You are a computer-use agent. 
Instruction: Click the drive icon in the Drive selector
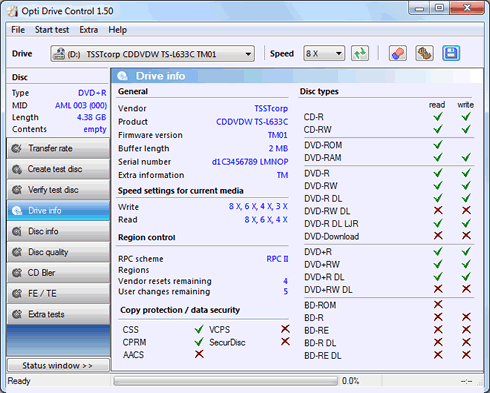coord(59,54)
